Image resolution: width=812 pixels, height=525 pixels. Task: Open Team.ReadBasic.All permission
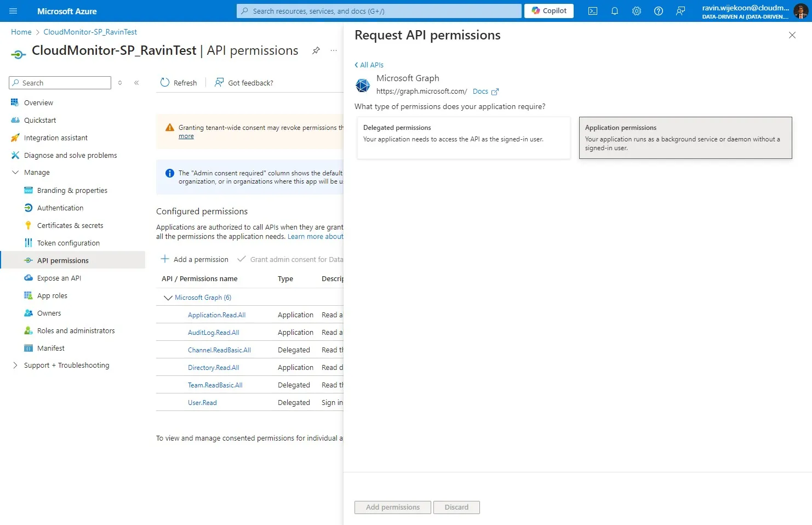point(215,385)
